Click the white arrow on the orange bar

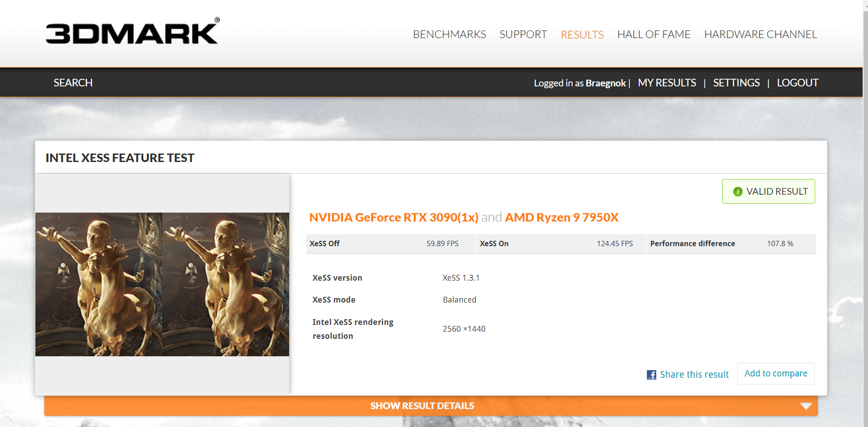coord(806,406)
